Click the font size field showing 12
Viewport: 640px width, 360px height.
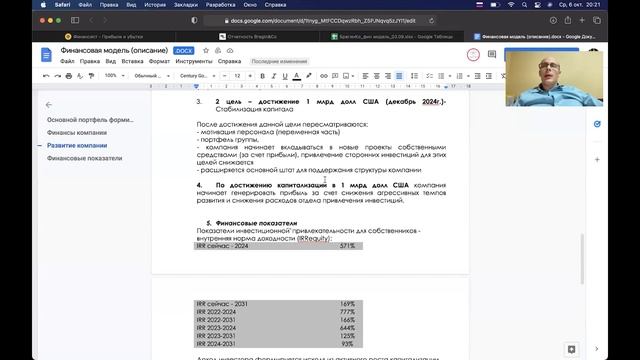click(x=237, y=76)
